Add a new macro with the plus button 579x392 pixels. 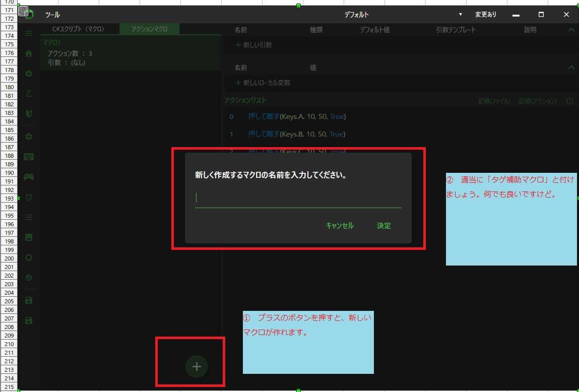(197, 366)
